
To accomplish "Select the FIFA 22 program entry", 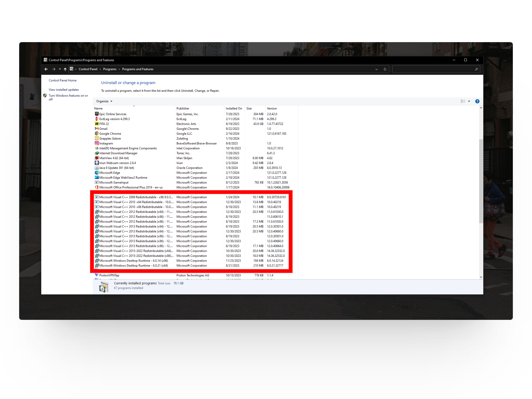I will pos(104,124).
